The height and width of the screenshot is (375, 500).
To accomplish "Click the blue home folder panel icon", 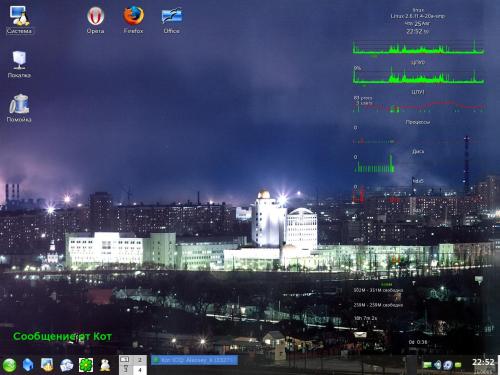I will (28, 365).
